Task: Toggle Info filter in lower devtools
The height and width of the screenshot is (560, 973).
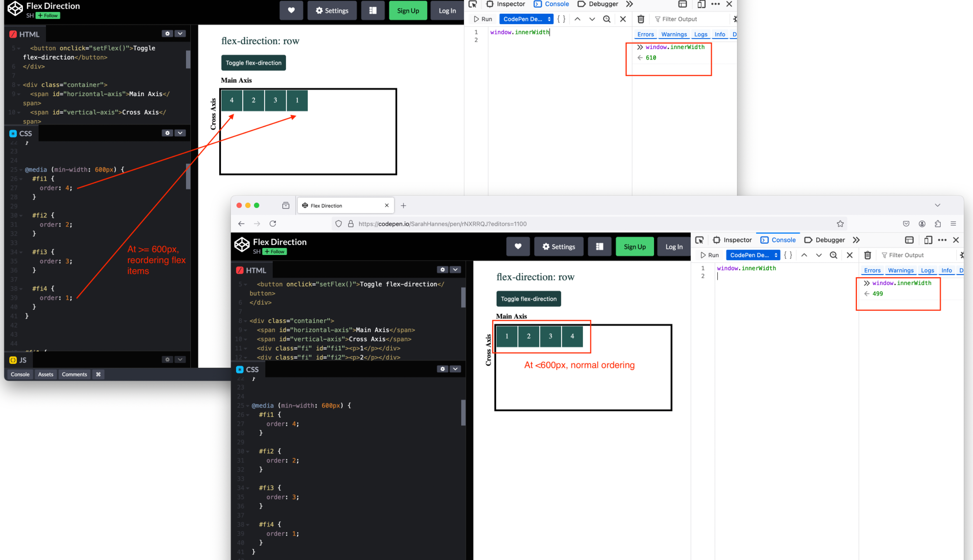Action: click(947, 270)
